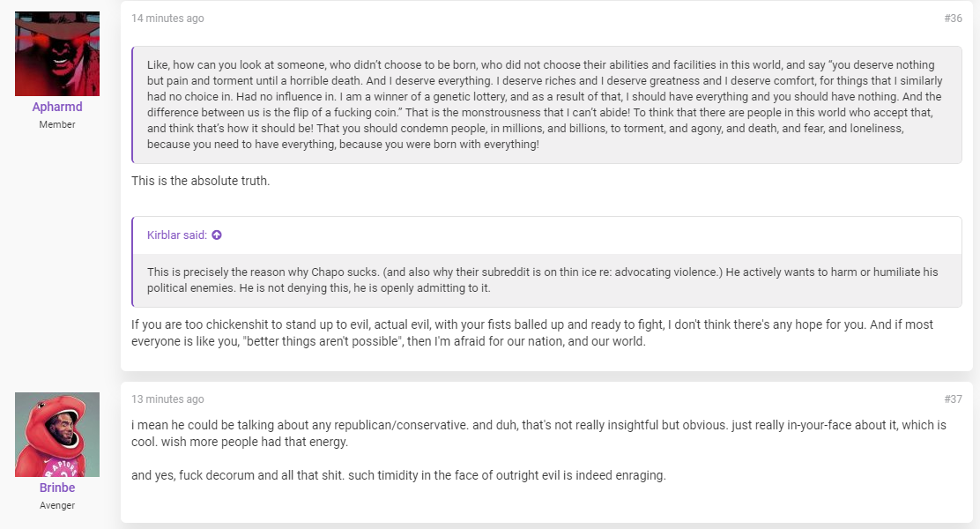Open Brinbe's red dinosaur-costume avatar
Viewport: 980px width, 529px height.
pos(57,435)
